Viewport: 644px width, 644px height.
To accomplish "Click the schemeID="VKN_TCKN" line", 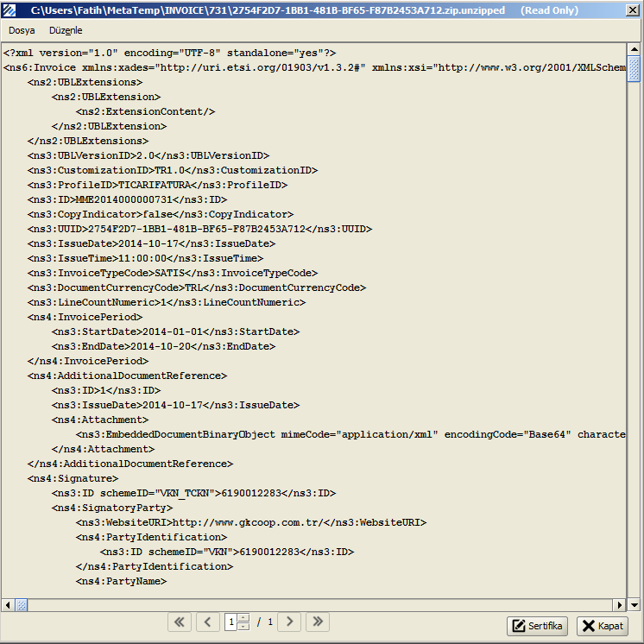I will click(x=193, y=493).
